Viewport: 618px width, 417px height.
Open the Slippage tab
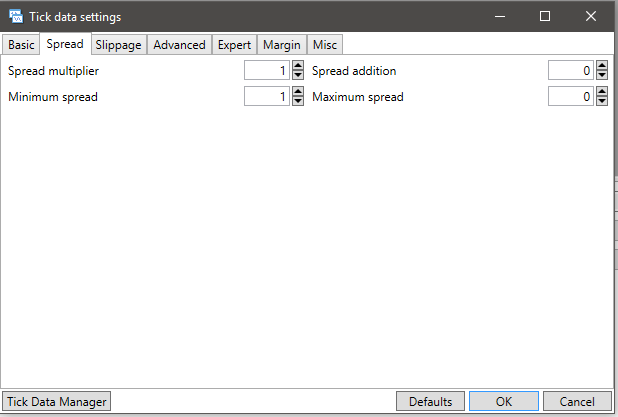[118, 45]
